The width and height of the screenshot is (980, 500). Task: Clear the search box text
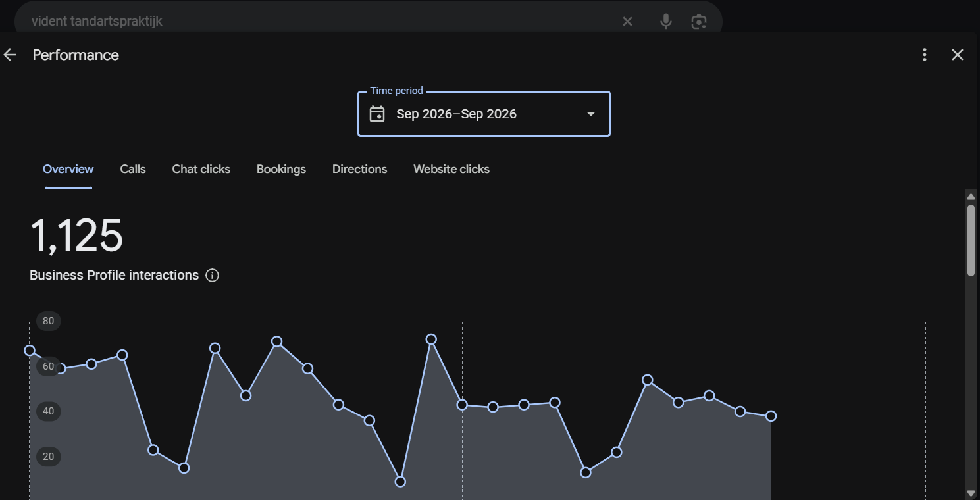(x=627, y=22)
